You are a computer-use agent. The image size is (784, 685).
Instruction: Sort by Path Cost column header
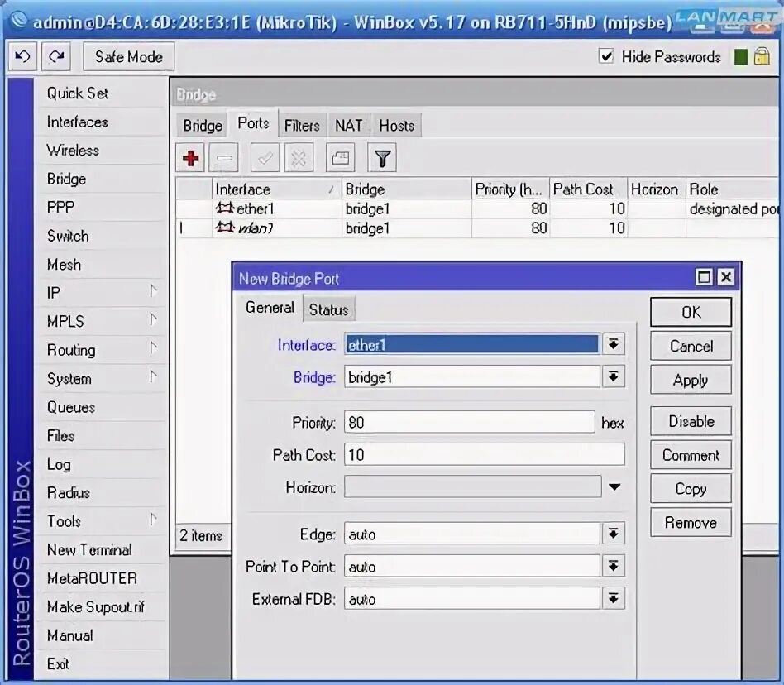587,189
